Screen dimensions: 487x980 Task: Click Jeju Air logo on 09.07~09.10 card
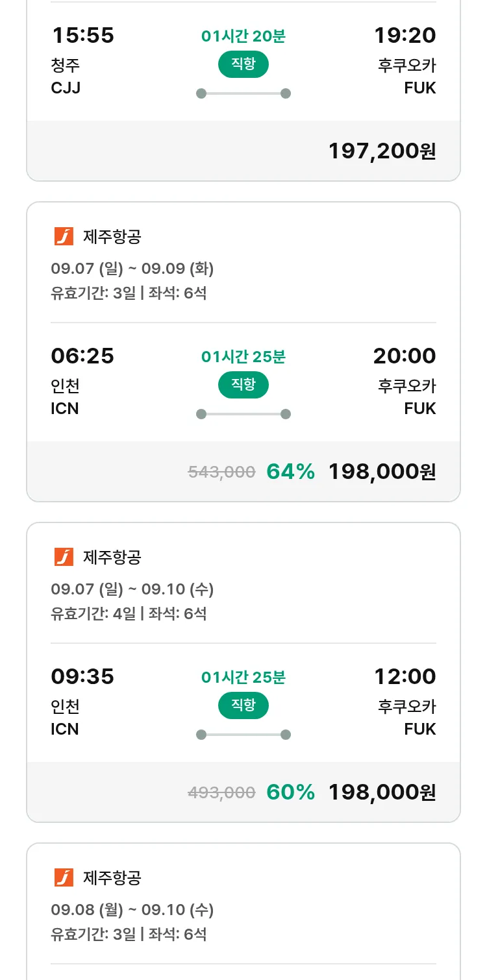[64, 557]
